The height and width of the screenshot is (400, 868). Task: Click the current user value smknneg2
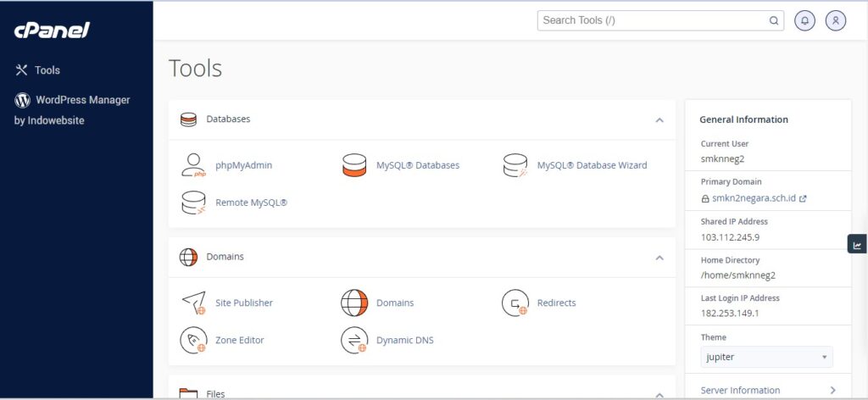coord(722,159)
